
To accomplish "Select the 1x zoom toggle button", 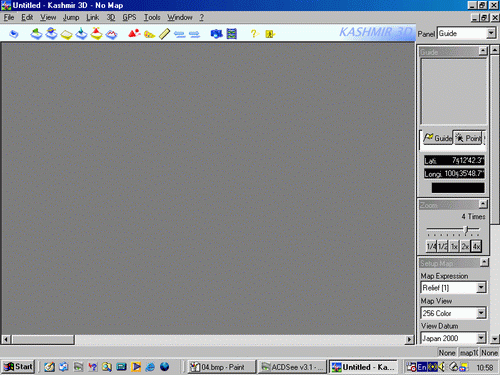I will click(454, 246).
